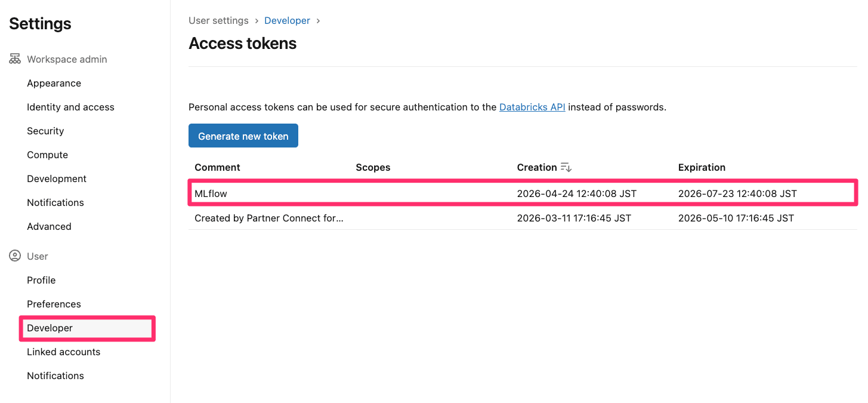Open Notifications under User
Screen dimensions: 868x403
55,376
